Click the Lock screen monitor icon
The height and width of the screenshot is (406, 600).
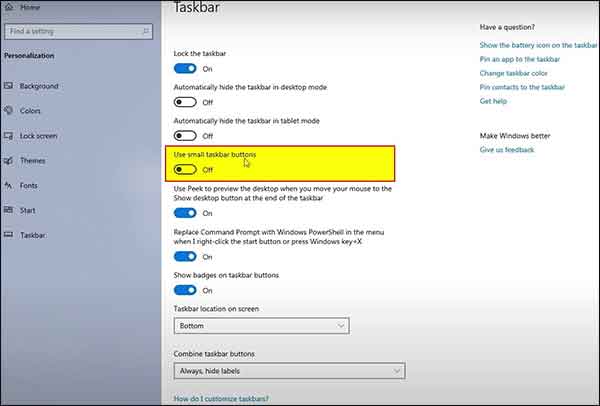click(x=8, y=136)
